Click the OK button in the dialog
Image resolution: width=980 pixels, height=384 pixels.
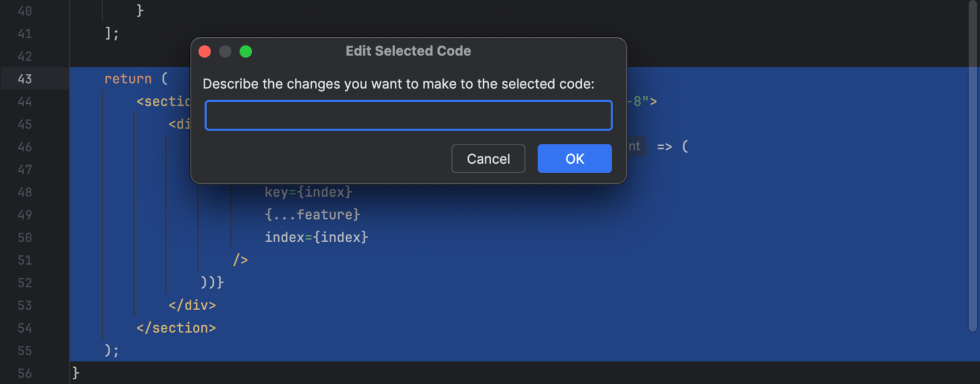574,159
